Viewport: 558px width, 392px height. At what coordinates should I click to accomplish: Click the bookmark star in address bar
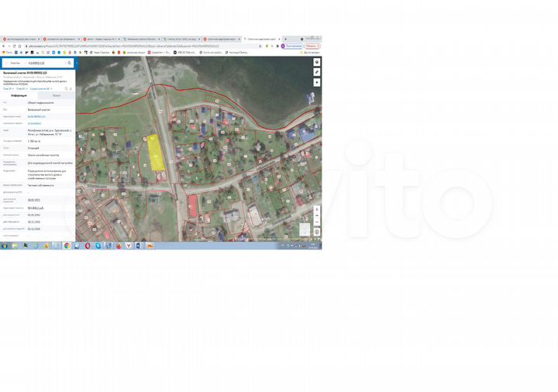pos(260,46)
